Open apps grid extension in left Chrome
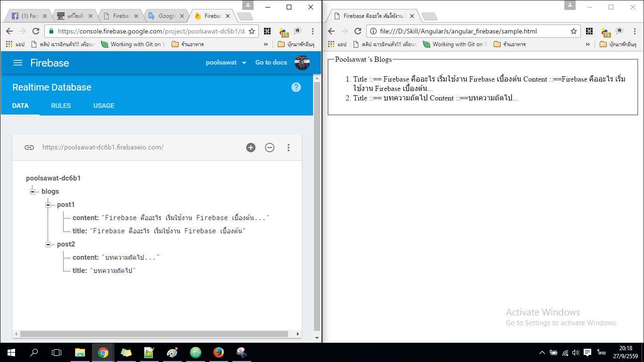 coord(267,31)
